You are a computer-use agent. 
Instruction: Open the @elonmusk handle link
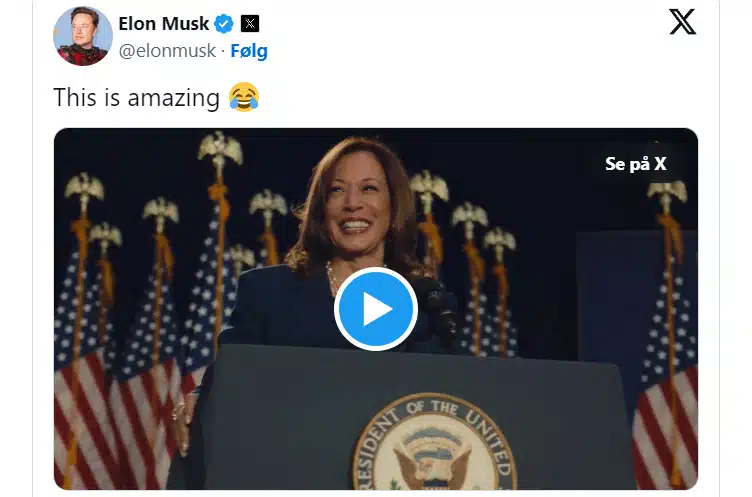tap(166, 50)
